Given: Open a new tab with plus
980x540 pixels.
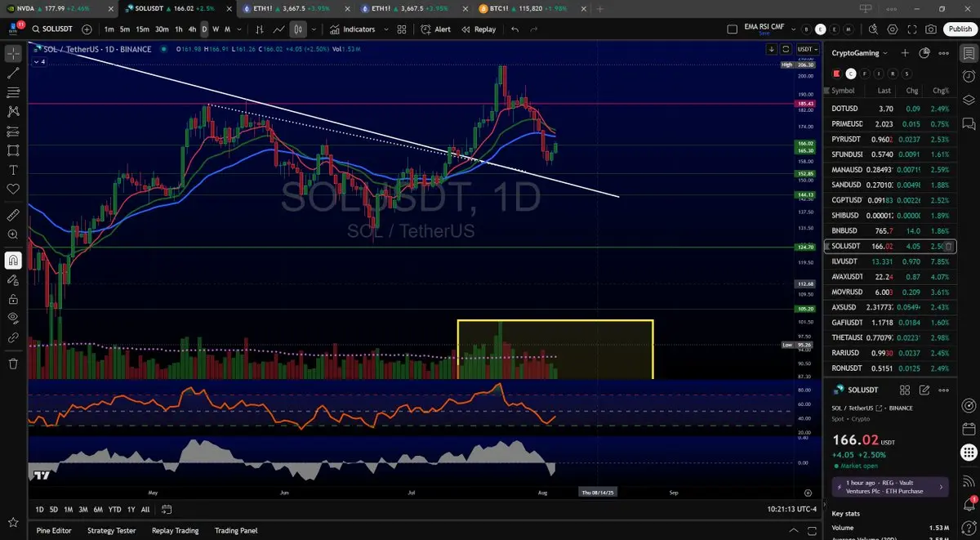Looking at the screenshot, I should click(x=600, y=8).
